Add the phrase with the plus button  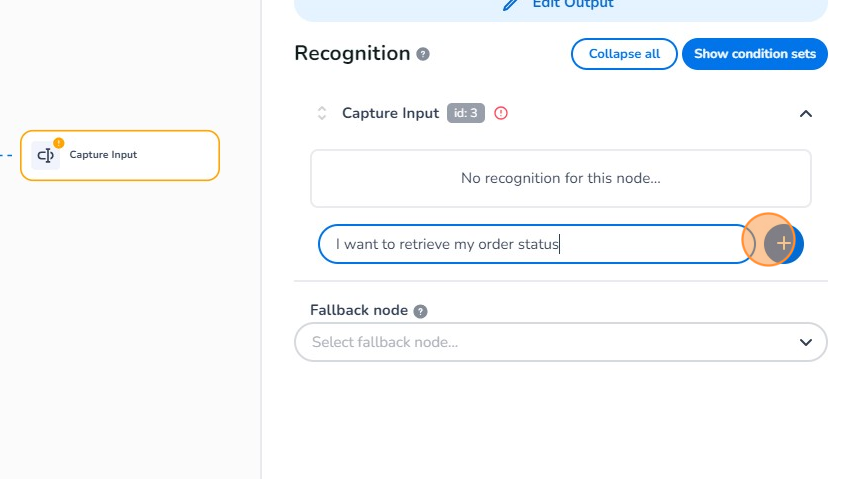point(784,243)
